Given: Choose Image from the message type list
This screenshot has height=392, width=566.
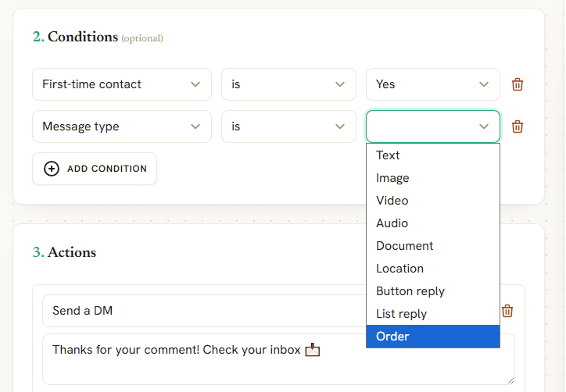Looking at the screenshot, I should tap(433, 178).
